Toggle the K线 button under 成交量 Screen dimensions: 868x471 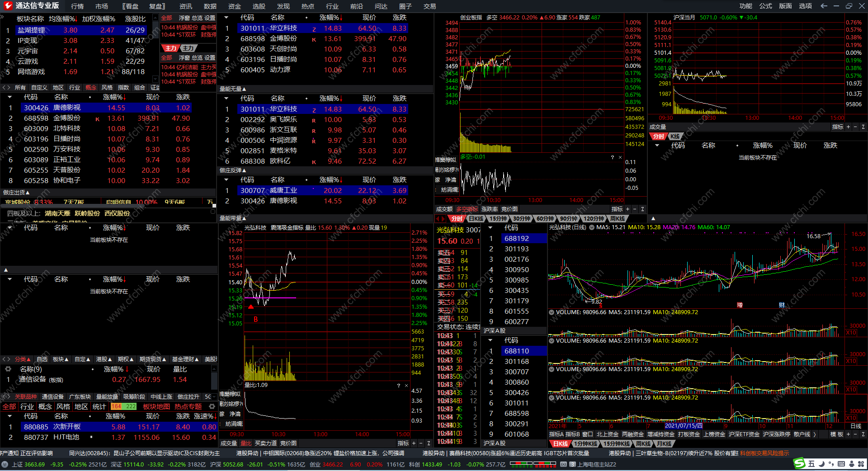click(675, 137)
